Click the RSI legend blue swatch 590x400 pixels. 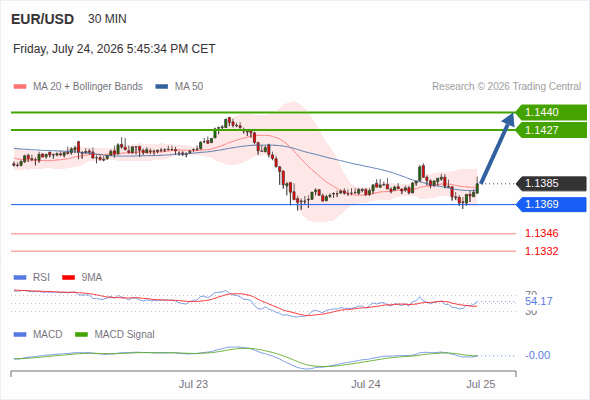pos(20,278)
